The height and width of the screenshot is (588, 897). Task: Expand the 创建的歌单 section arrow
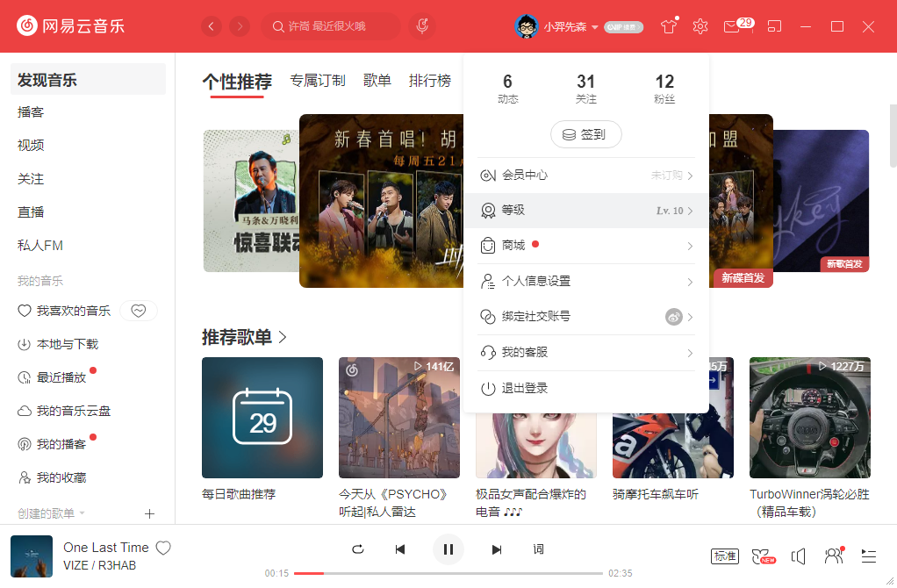point(84,514)
